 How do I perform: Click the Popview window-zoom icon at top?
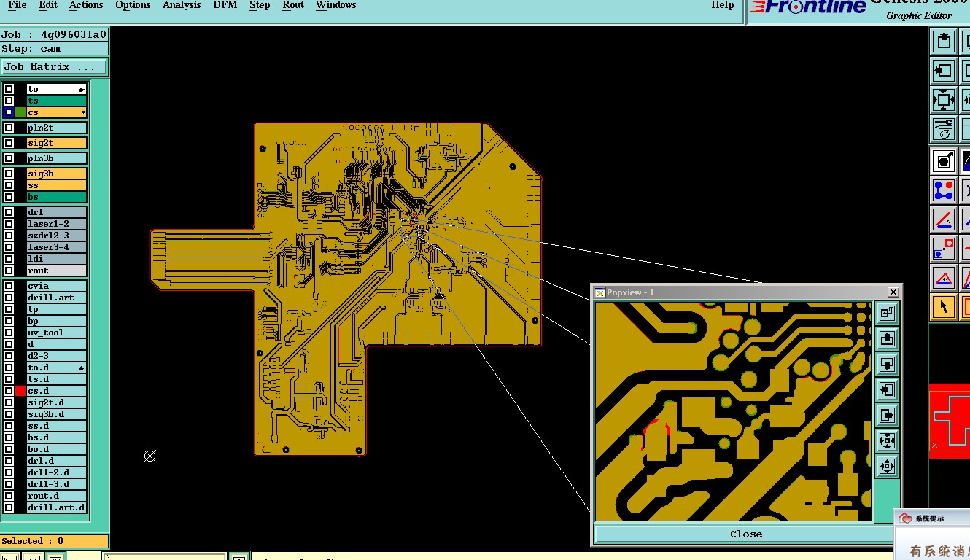coord(887,314)
